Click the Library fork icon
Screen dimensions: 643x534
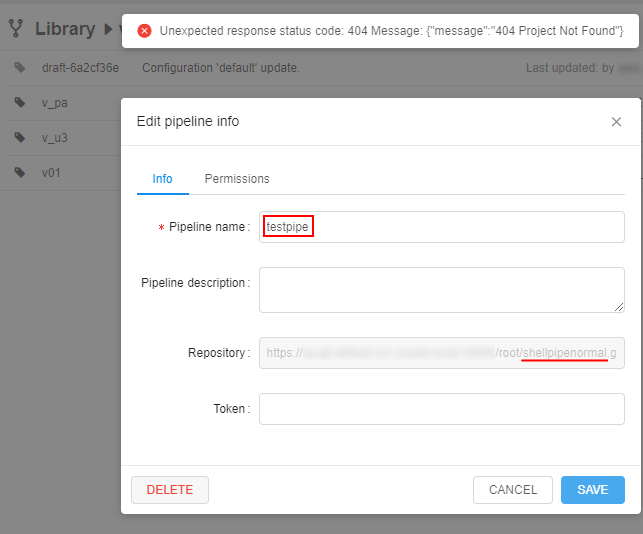point(16,29)
